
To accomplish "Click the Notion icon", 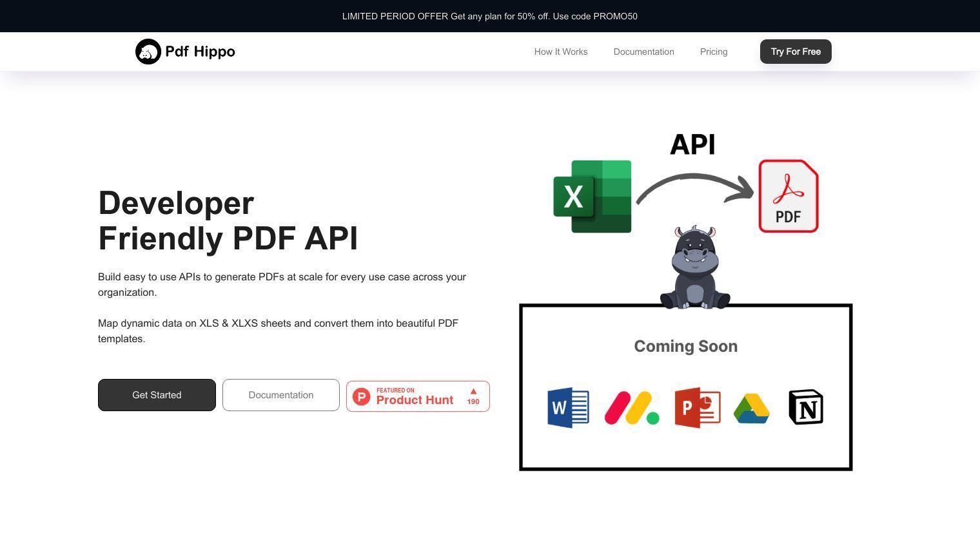I will (x=806, y=407).
